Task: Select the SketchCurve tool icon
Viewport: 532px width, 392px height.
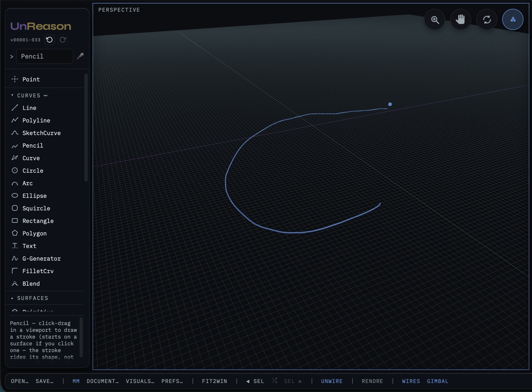Action: pyautogui.click(x=15, y=133)
